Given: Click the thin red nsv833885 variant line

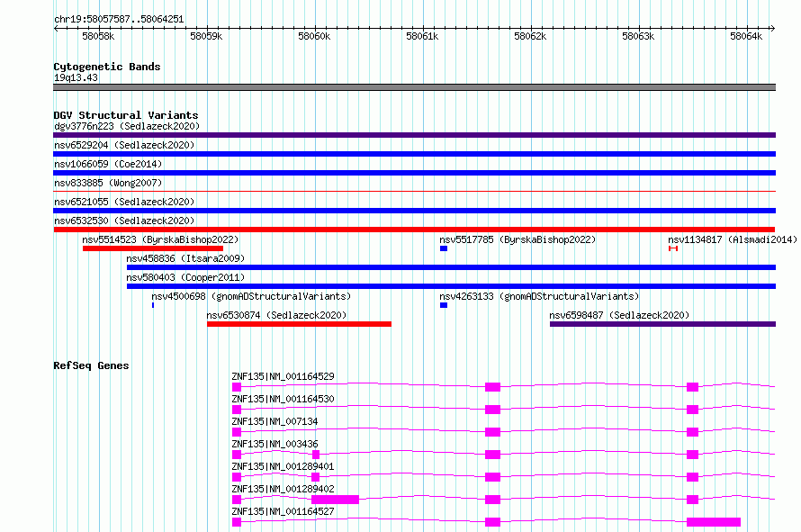Looking at the screenshot, I should coord(414,192).
